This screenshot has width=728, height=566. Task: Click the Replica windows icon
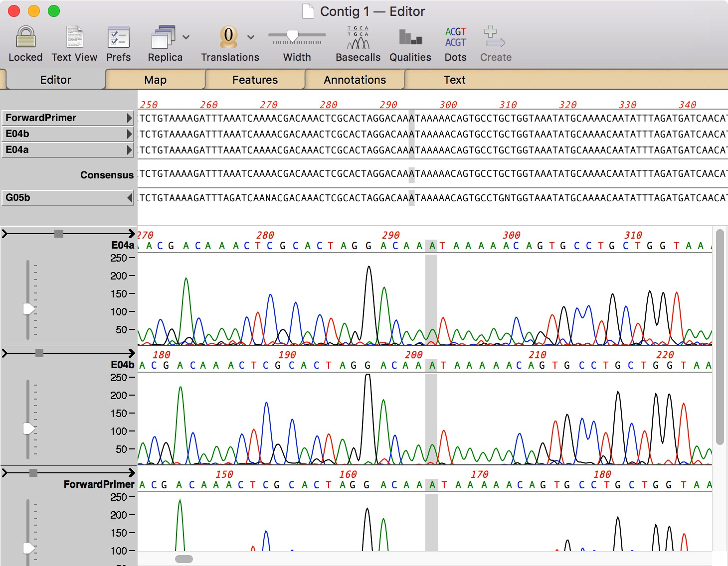click(x=163, y=37)
